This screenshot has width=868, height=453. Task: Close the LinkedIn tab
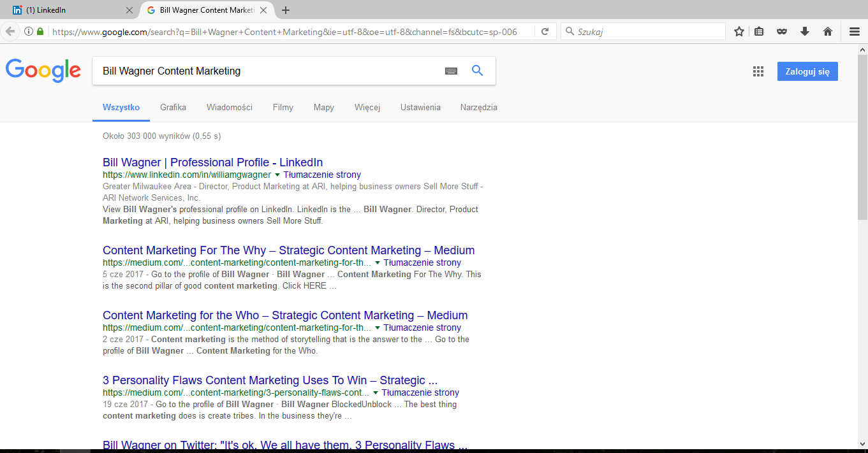(130, 10)
